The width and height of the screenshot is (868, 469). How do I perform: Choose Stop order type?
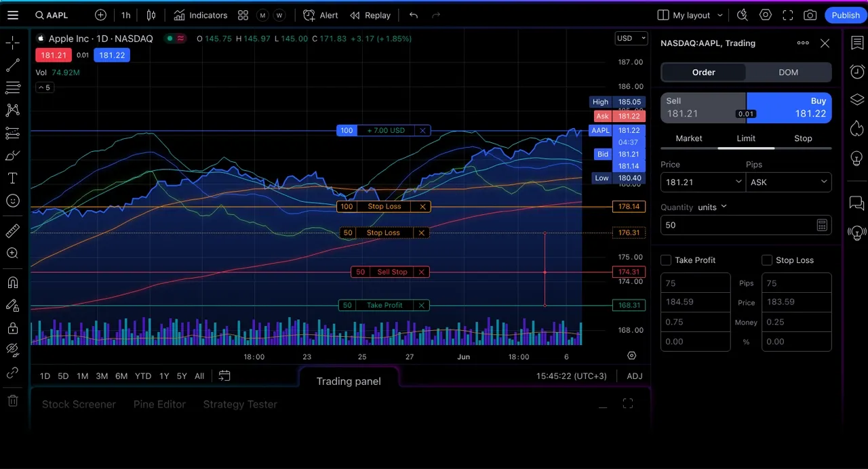click(803, 138)
